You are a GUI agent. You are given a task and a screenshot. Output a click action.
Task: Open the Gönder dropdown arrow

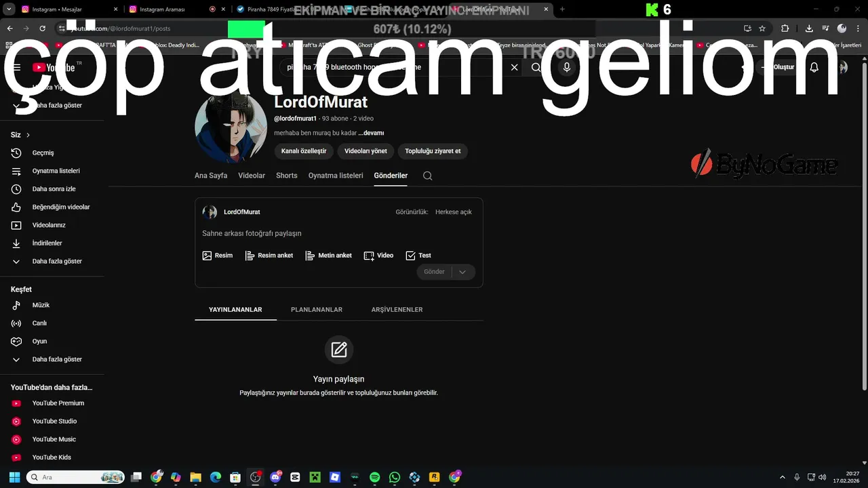tap(462, 272)
